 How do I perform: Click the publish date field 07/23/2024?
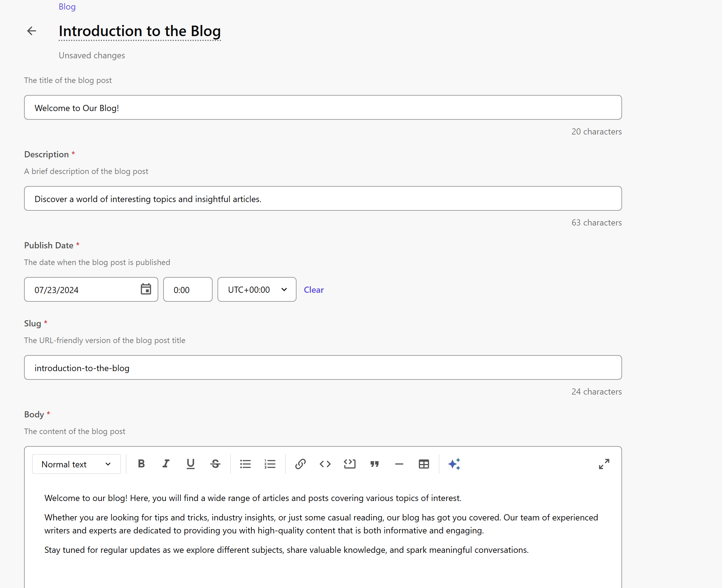coord(91,290)
